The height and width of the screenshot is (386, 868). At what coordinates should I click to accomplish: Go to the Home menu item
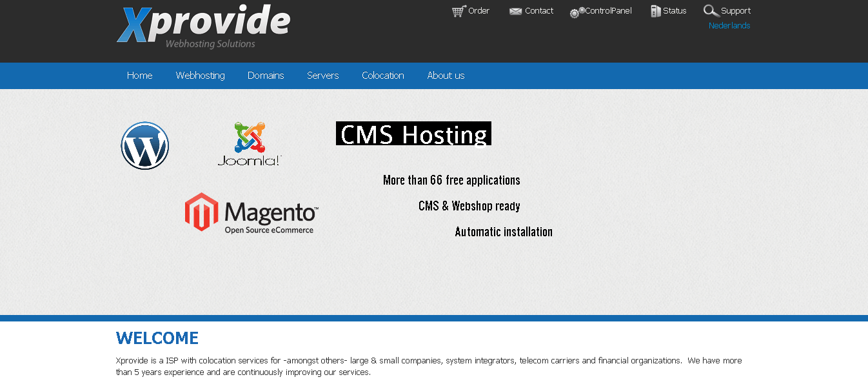coord(140,76)
